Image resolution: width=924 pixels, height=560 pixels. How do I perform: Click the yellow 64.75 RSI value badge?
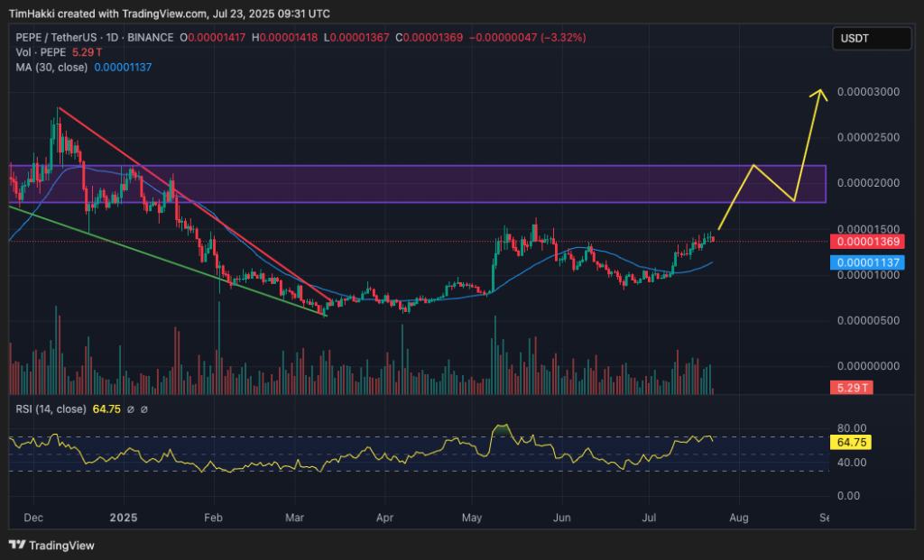[x=850, y=442]
